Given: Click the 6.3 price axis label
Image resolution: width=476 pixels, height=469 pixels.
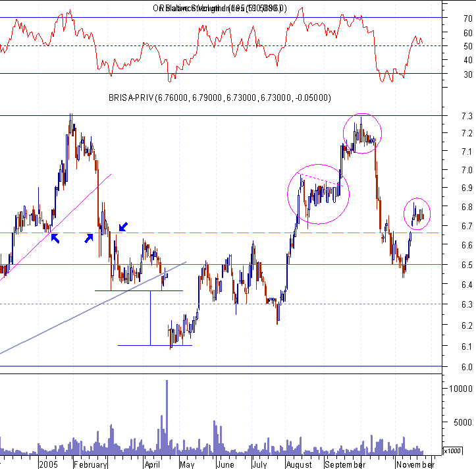Looking at the screenshot, I should tap(467, 305).
